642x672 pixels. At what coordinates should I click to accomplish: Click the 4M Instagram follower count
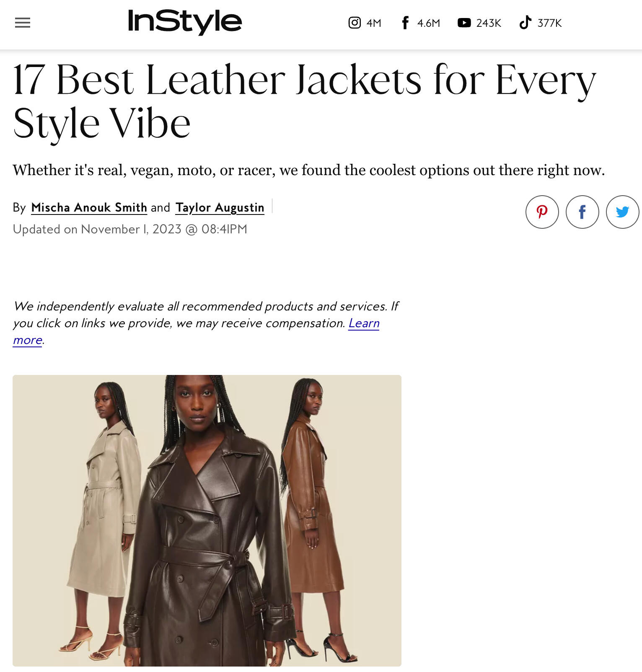click(374, 23)
